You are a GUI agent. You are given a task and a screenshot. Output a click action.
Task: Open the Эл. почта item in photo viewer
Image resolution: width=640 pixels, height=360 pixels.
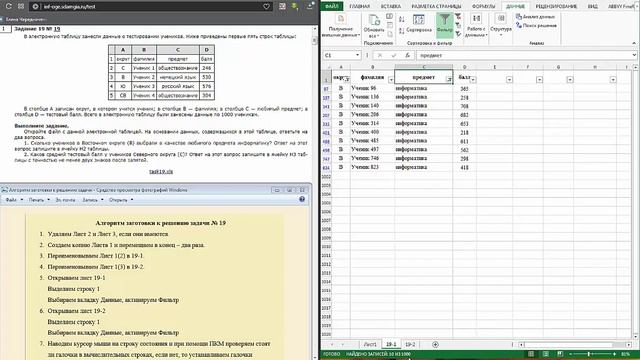click(65, 200)
